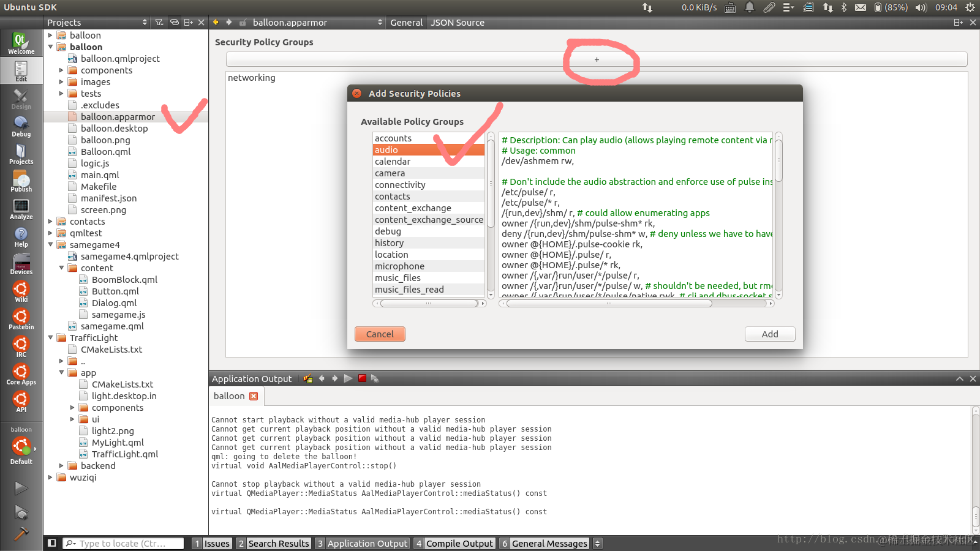Image resolution: width=980 pixels, height=551 pixels.
Task: Expand the components folder under balloon
Action: (61, 70)
